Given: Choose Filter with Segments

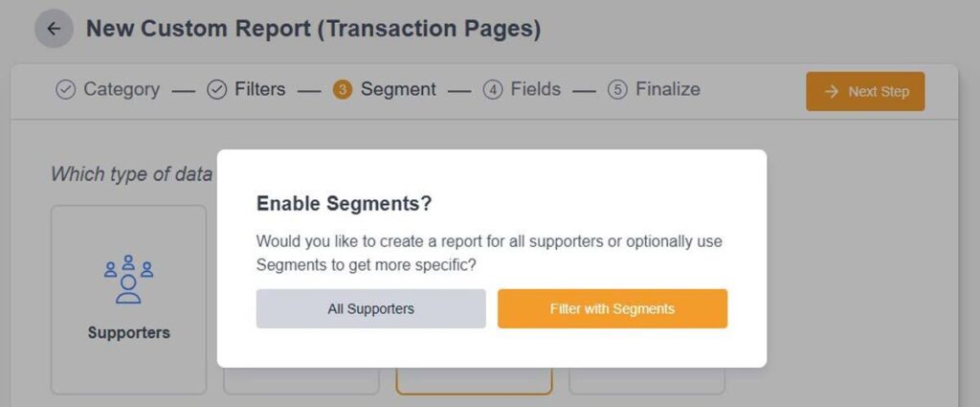Looking at the screenshot, I should coord(612,308).
